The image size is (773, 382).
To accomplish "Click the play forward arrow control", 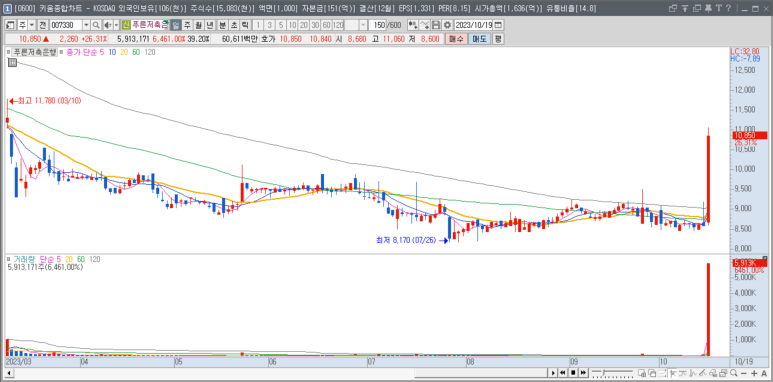I will 553,373.
